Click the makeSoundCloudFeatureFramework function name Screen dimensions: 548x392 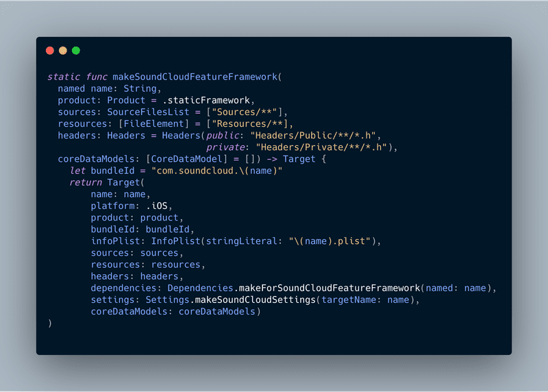195,77
